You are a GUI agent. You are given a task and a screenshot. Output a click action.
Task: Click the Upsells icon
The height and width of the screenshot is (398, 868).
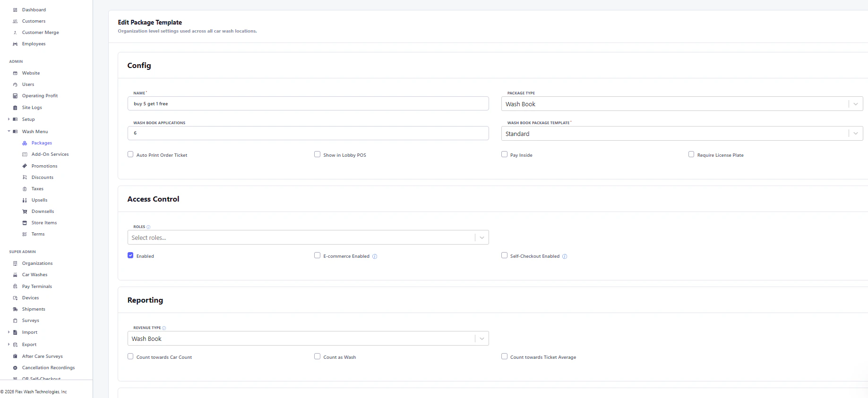[25, 200]
